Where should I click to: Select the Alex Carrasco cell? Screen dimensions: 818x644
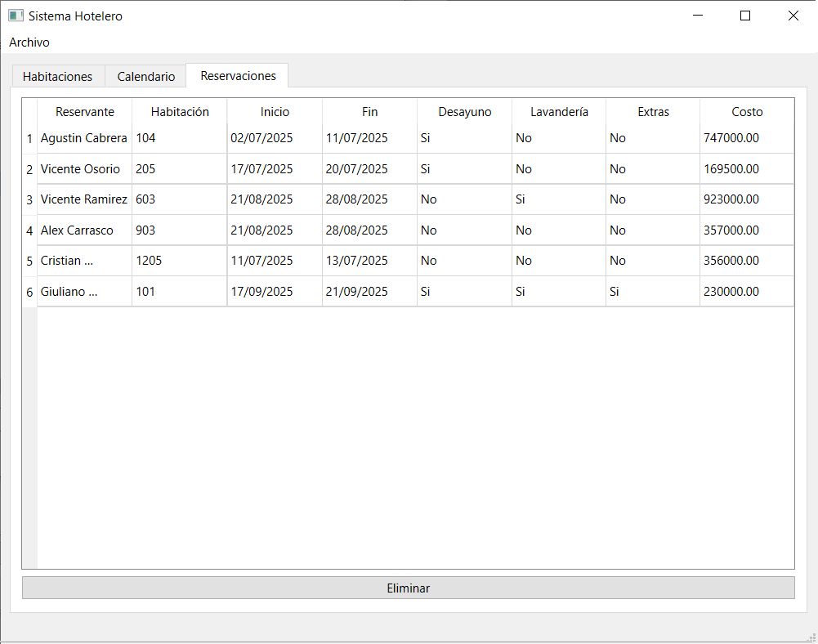(x=84, y=230)
